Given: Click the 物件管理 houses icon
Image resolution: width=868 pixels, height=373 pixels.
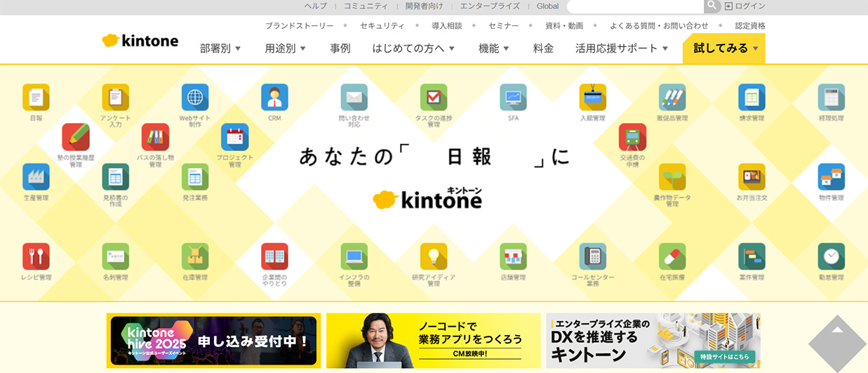Looking at the screenshot, I should point(832,177).
